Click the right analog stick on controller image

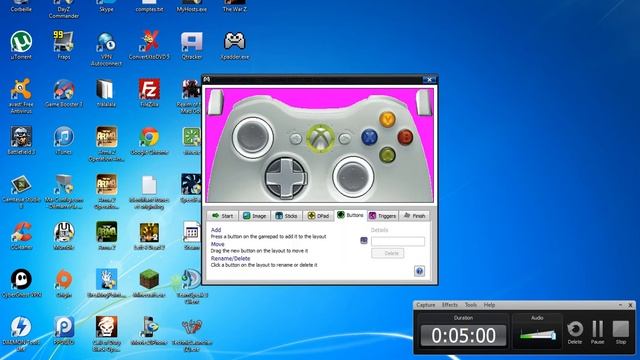pyautogui.click(x=353, y=178)
